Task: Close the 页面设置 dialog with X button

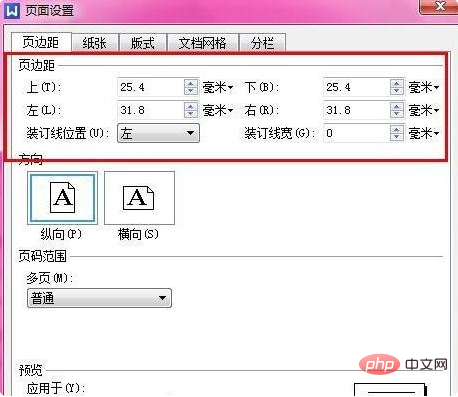Action: (x=439, y=7)
